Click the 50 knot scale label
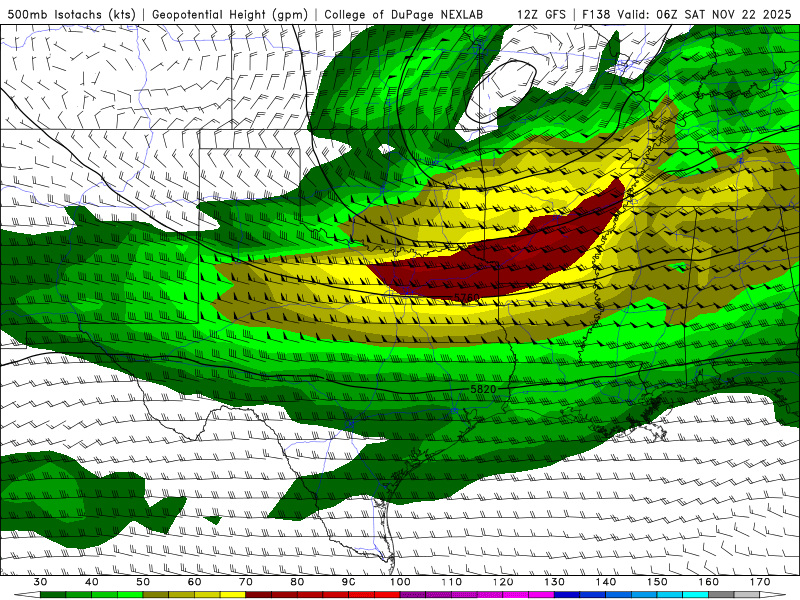Image resolution: width=800 pixels, height=600 pixels. (x=143, y=582)
